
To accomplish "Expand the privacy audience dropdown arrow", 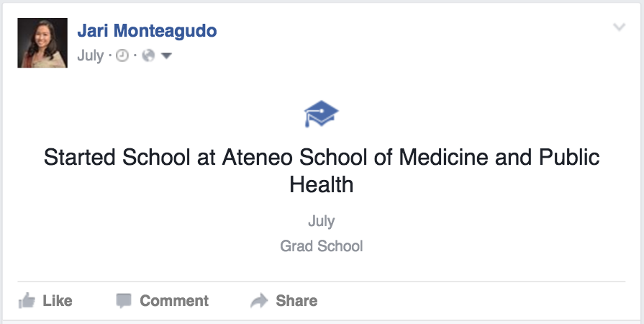I will [x=166, y=56].
